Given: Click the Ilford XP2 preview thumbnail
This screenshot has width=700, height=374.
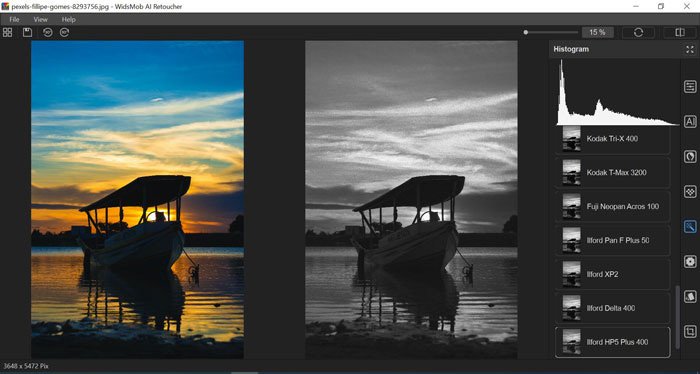Looking at the screenshot, I should 571,274.
